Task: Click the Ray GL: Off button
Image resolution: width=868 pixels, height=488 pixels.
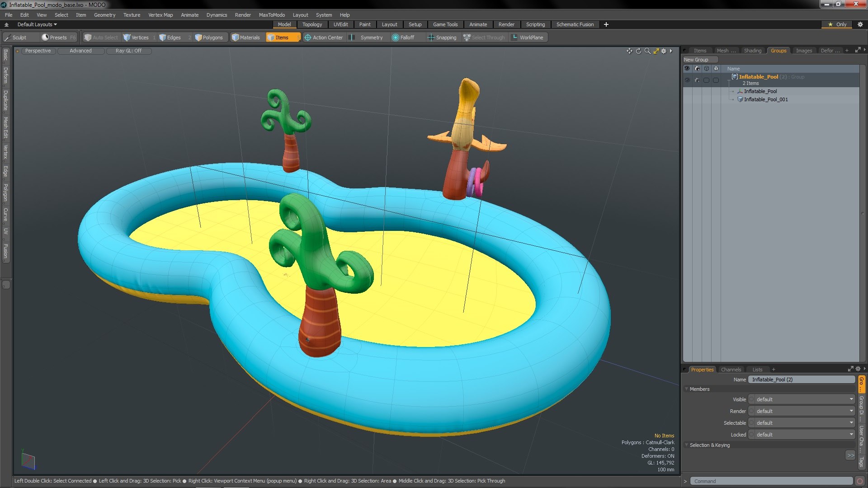Action: [128, 51]
